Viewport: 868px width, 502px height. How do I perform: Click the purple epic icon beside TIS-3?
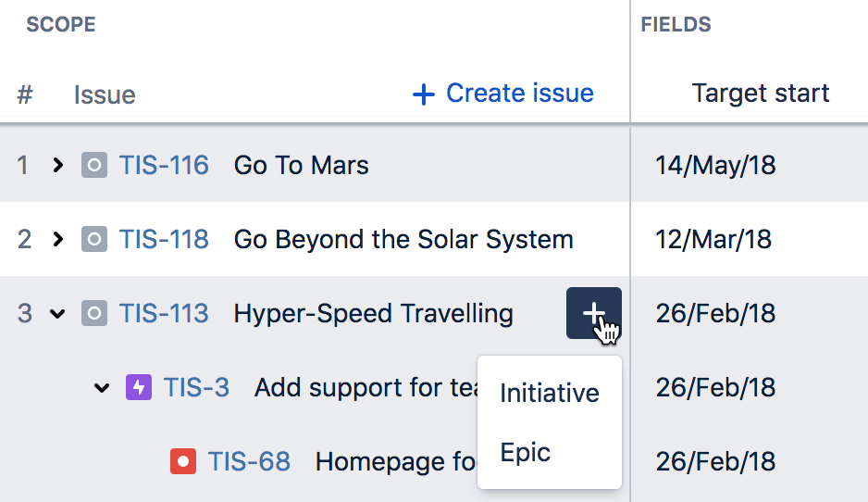pyautogui.click(x=139, y=387)
